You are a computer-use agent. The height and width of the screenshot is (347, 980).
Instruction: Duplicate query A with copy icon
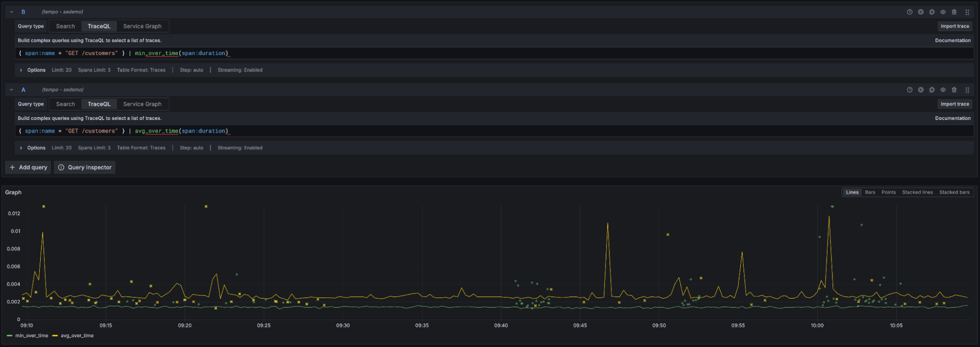[x=932, y=90]
